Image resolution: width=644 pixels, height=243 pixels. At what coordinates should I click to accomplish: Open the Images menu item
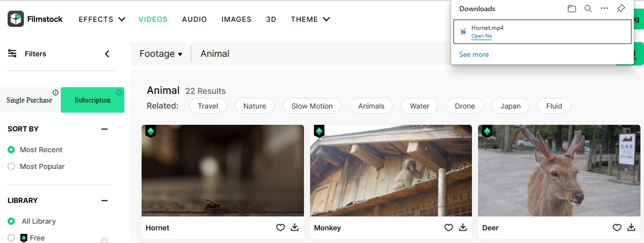point(236,19)
